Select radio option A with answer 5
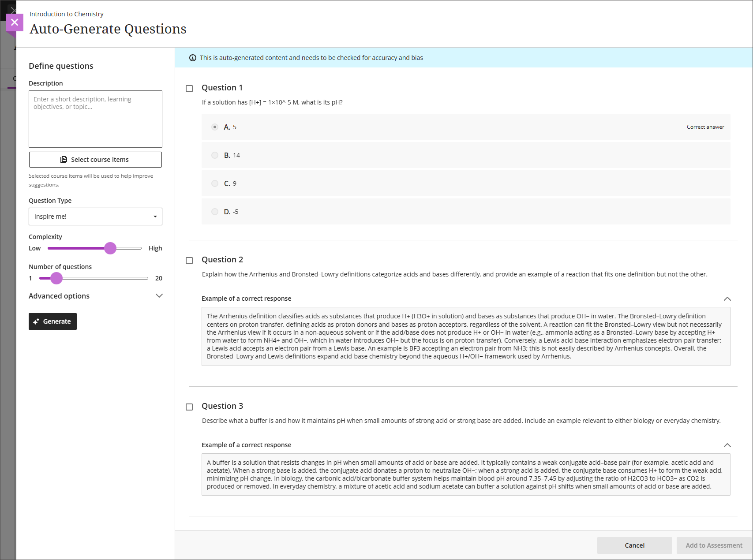This screenshot has height=560, width=753. 215,127
